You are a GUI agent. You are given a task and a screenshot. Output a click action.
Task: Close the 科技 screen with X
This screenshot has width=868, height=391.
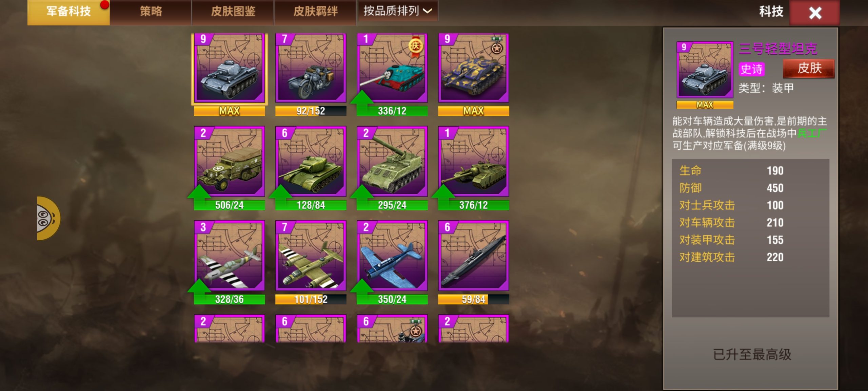click(x=815, y=13)
